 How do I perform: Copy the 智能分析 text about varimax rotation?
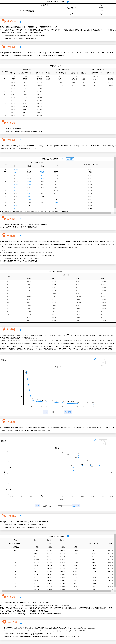click(21, 236)
